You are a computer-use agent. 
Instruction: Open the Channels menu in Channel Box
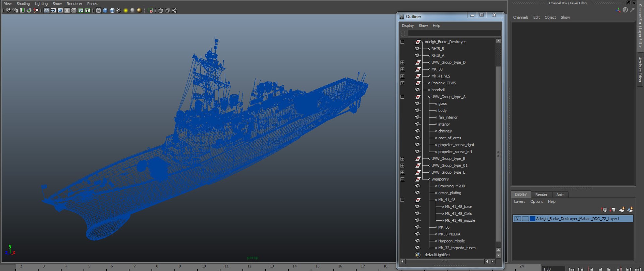tap(521, 17)
